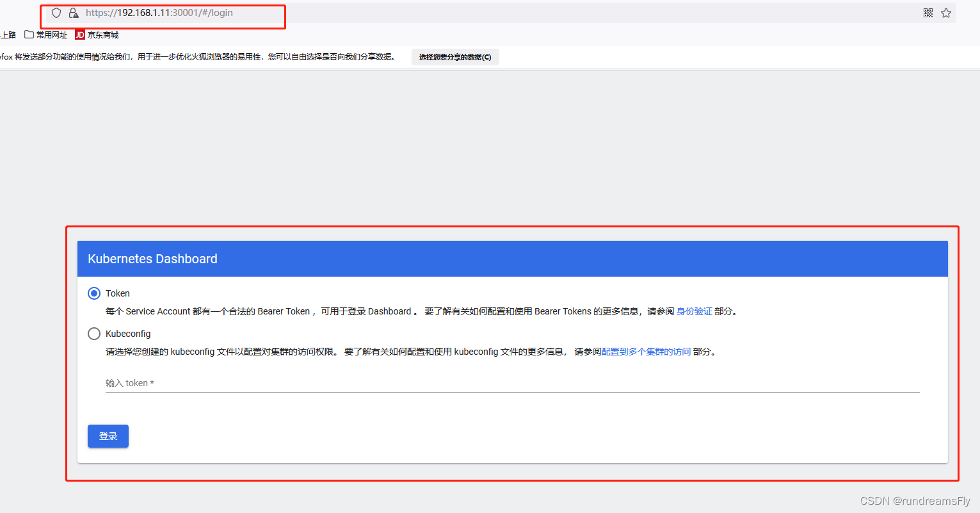This screenshot has width=980, height=513.
Task: Open site security padlock icon in address bar
Action: [x=73, y=12]
